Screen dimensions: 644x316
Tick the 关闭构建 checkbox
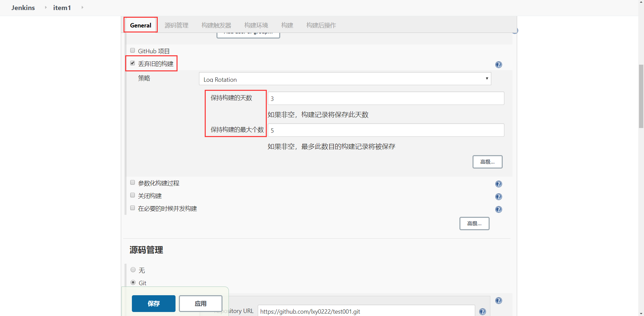click(x=133, y=195)
